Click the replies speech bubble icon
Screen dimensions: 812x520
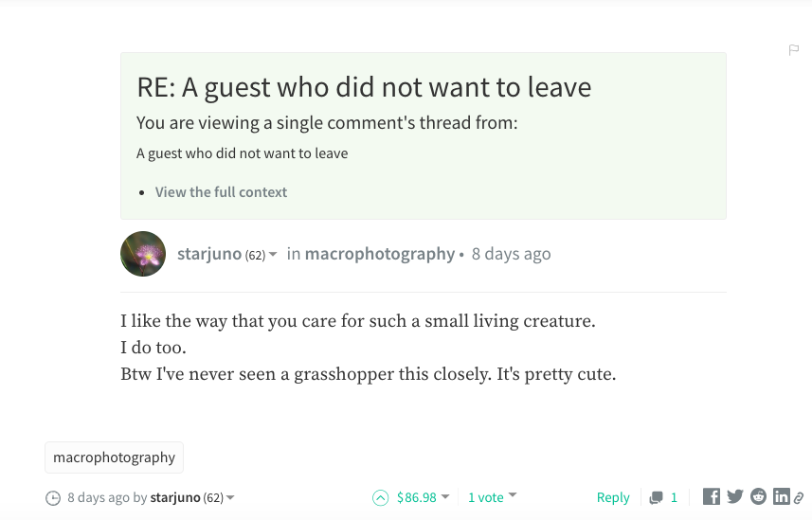tap(656, 497)
